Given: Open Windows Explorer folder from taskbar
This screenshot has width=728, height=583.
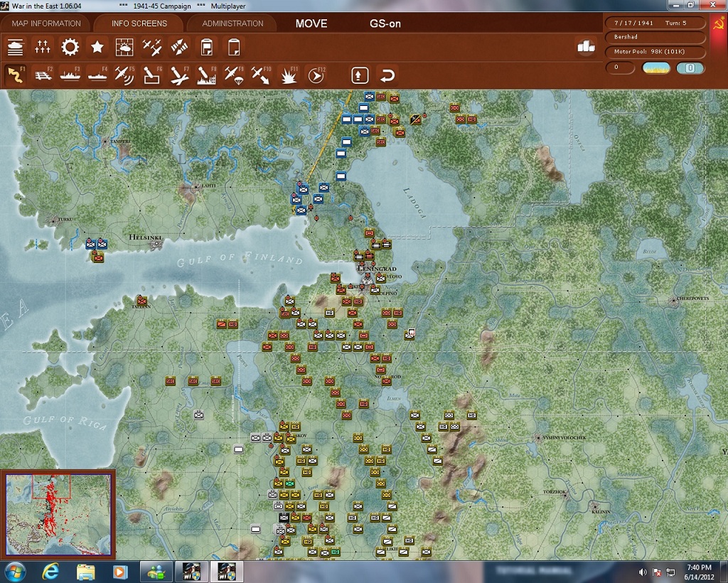Looking at the screenshot, I should (85, 572).
